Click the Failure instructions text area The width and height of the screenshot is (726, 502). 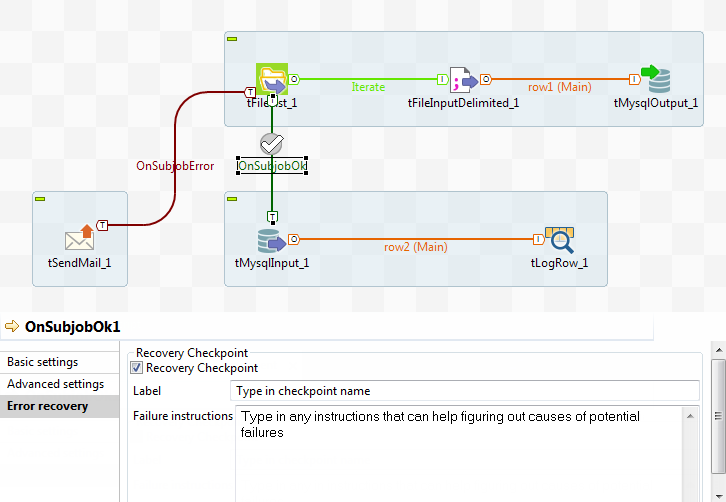(x=465, y=450)
